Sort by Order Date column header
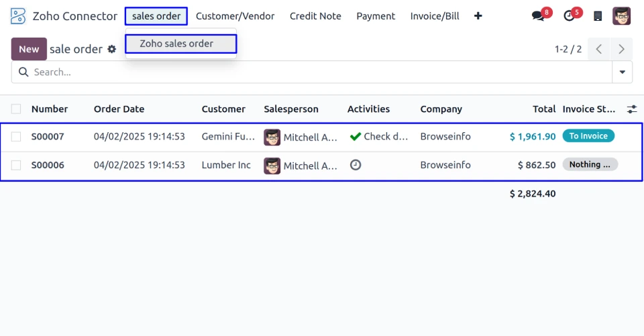The image size is (644, 336). [x=119, y=109]
